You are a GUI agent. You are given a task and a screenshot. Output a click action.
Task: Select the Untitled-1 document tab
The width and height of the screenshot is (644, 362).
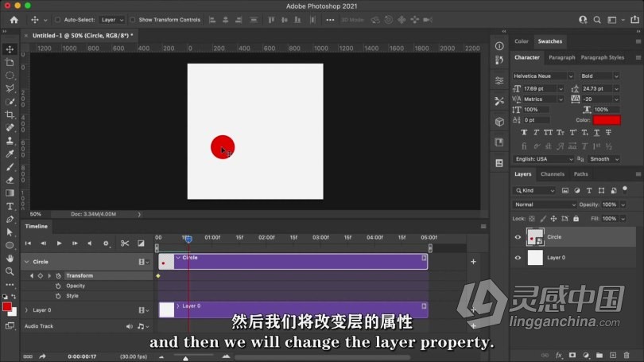pos(83,36)
